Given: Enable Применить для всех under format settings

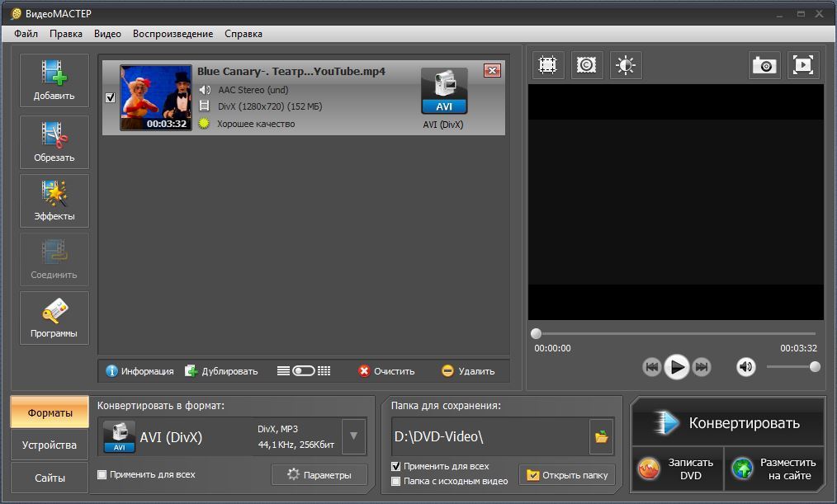Looking at the screenshot, I should click(102, 474).
